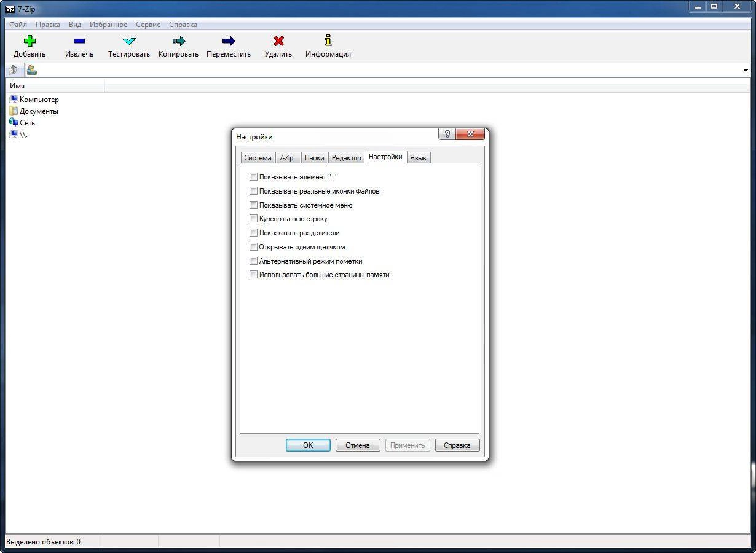Click the green plus Добавить icon
The width and height of the screenshot is (756, 553).
coord(30,41)
